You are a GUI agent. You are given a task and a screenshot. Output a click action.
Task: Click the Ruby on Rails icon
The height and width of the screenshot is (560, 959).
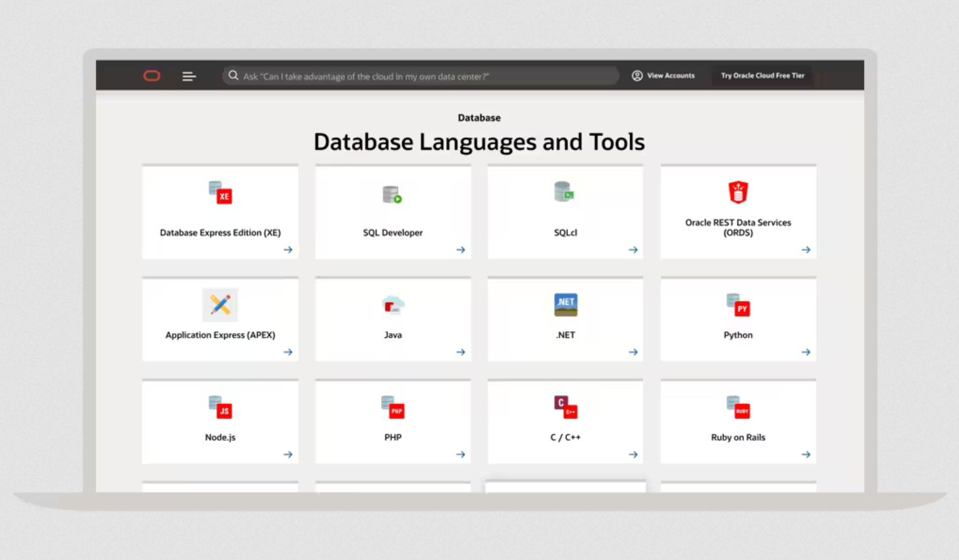(738, 407)
